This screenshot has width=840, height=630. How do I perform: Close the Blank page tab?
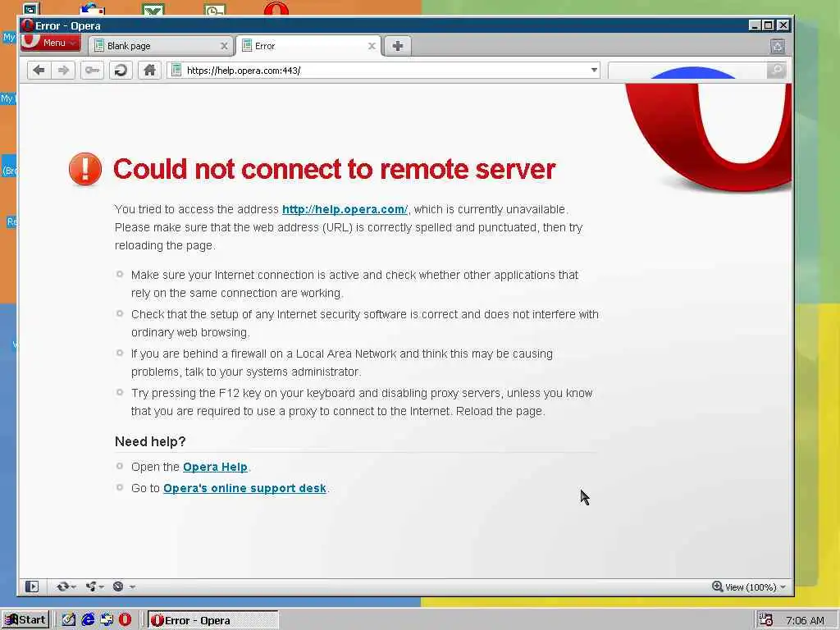point(224,46)
